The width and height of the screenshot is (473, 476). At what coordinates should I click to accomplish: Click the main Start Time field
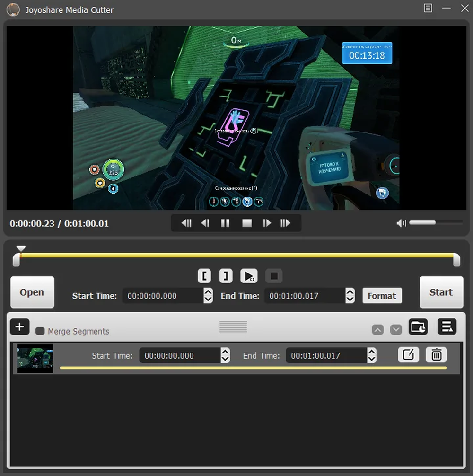tap(163, 296)
